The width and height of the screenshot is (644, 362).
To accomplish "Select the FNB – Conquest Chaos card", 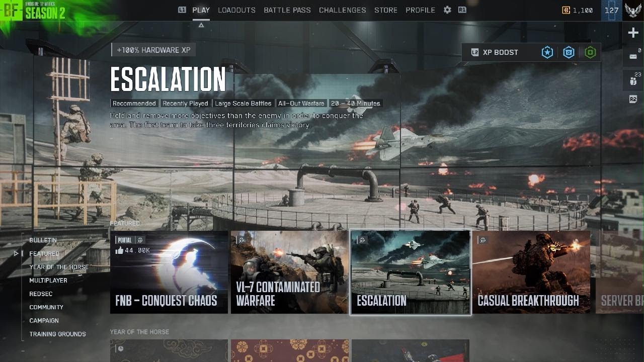I will click(169, 272).
